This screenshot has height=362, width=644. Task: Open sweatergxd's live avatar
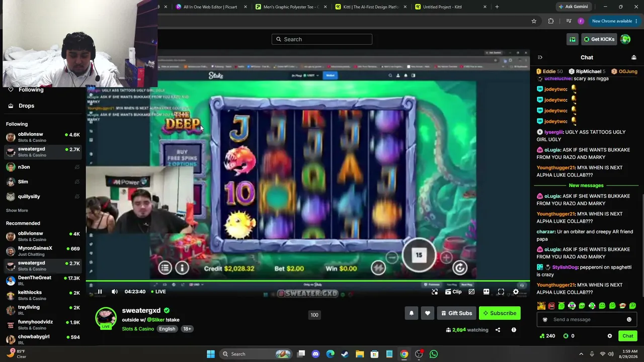click(x=106, y=318)
